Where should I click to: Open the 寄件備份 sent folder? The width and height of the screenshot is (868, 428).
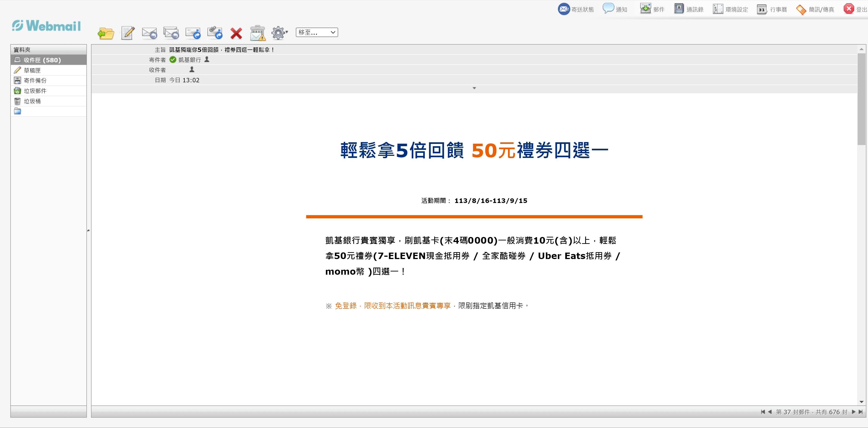pos(49,80)
